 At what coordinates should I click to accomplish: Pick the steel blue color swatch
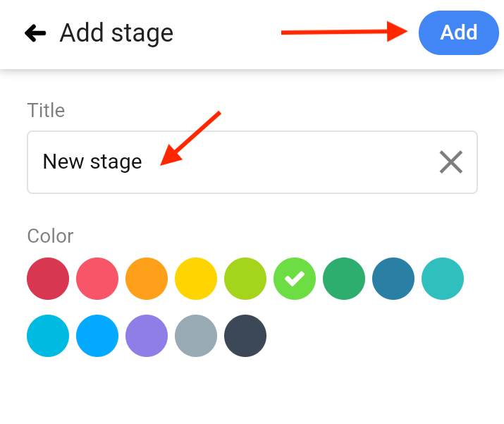point(393,279)
